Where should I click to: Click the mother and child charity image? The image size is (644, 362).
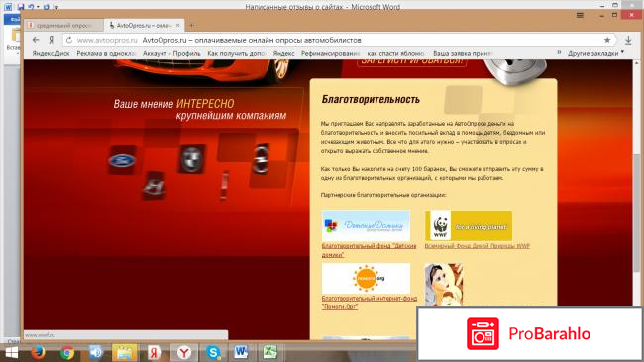coord(444,285)
